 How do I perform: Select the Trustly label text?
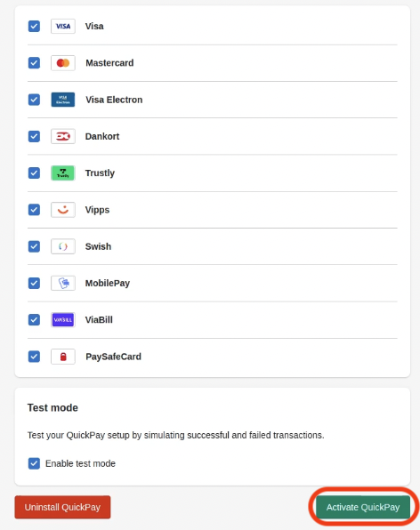(100, 173)
